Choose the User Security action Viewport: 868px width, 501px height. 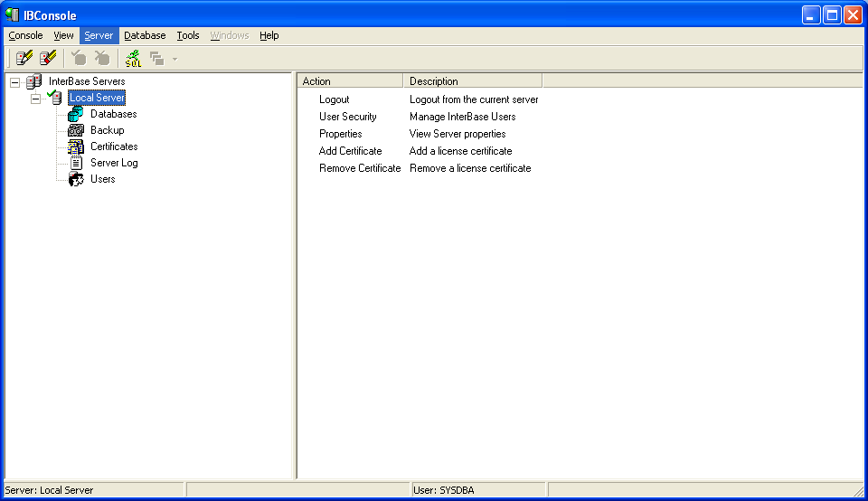pyautogui.click(x=347, y=117)
